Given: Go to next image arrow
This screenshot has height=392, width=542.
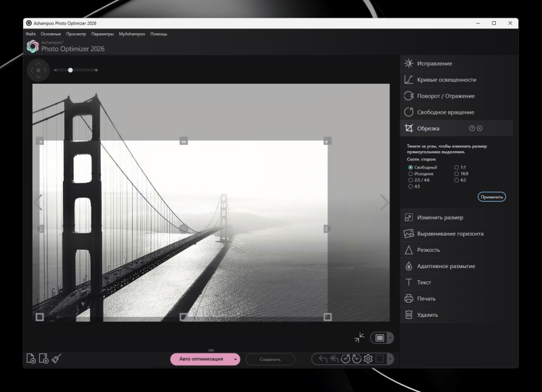Looking at the screenshot, I should pos(384,202).
